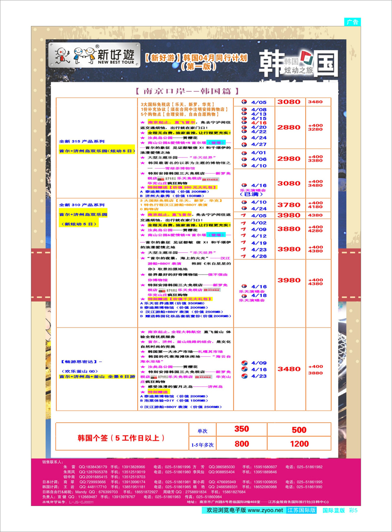Click the +400 3380 price cell
Image resolution: width=392 pixels, height=532 pixels.
pos(316,158)
